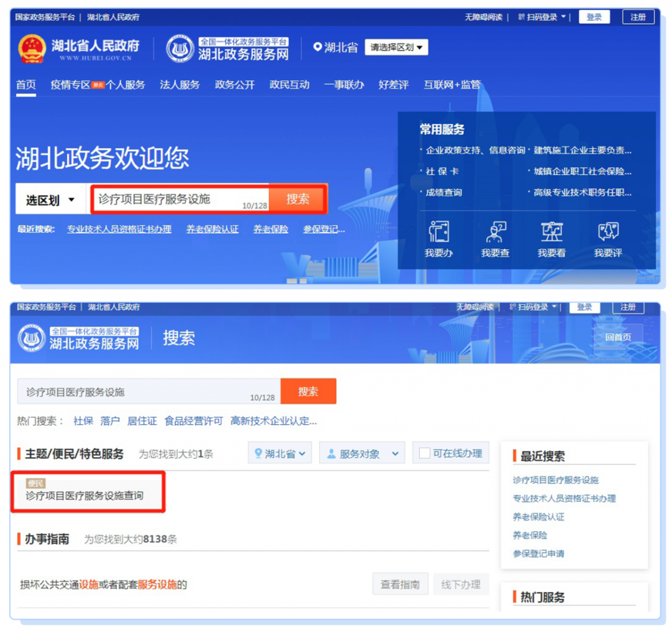Screen dimensions: 672x633
Task: Expand the 服务对象 filter dropdown
Action: [x=362, y=453]
